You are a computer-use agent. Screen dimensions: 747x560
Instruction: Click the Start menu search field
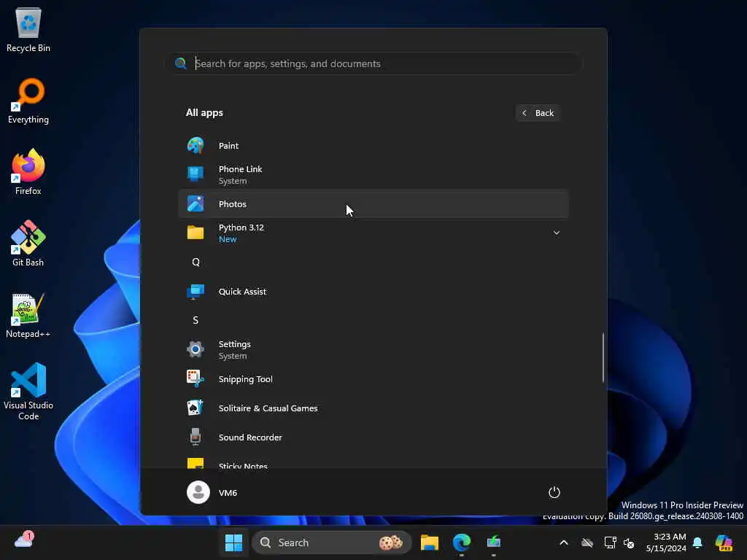point(373,63)
